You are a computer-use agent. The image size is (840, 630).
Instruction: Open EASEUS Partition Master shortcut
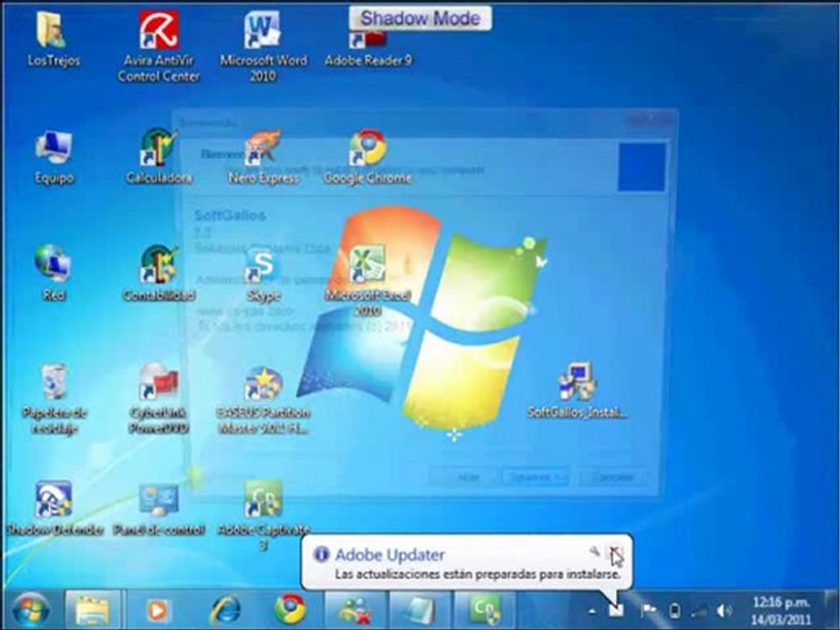[x=263, y=400]
